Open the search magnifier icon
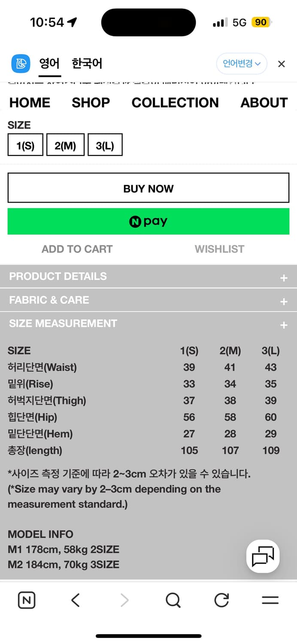Viewport: 297px width, 644px height. 173,600
